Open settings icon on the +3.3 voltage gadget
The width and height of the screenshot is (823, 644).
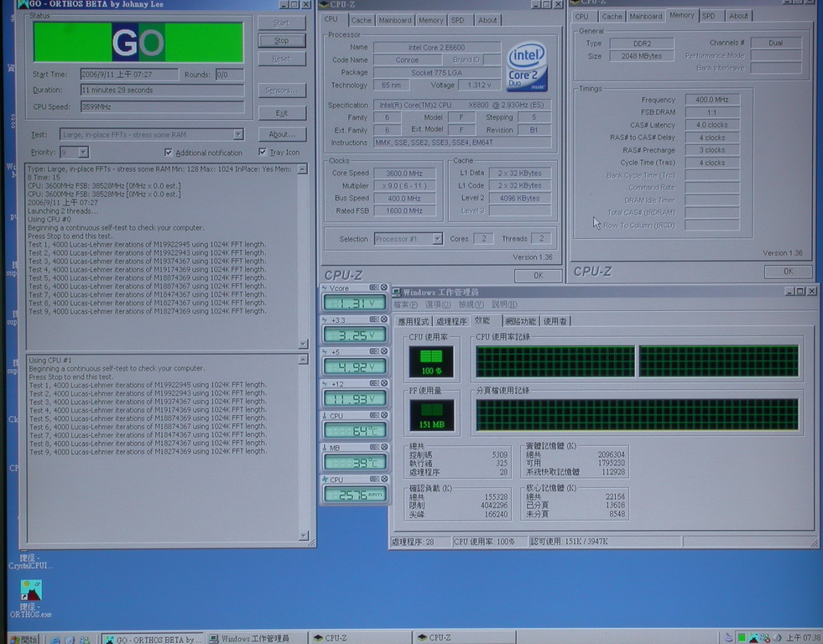373,319
